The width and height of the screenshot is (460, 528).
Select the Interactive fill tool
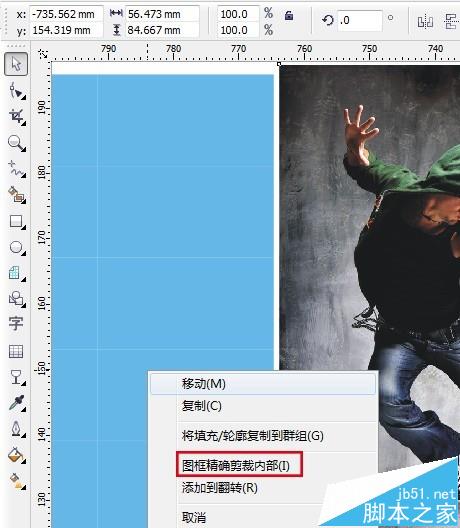[15, 481]
